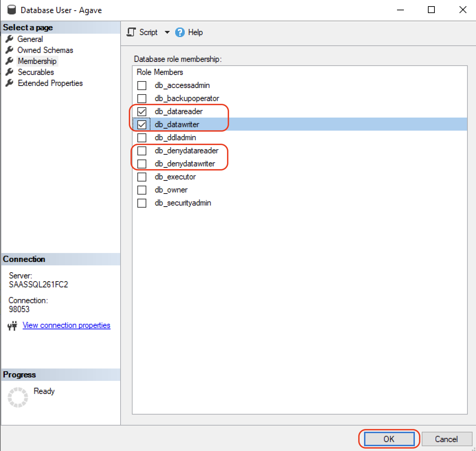The width and height of the screenshot is (476, 451).
Task: Select the Membership page
Action: (x=37, y=61)
